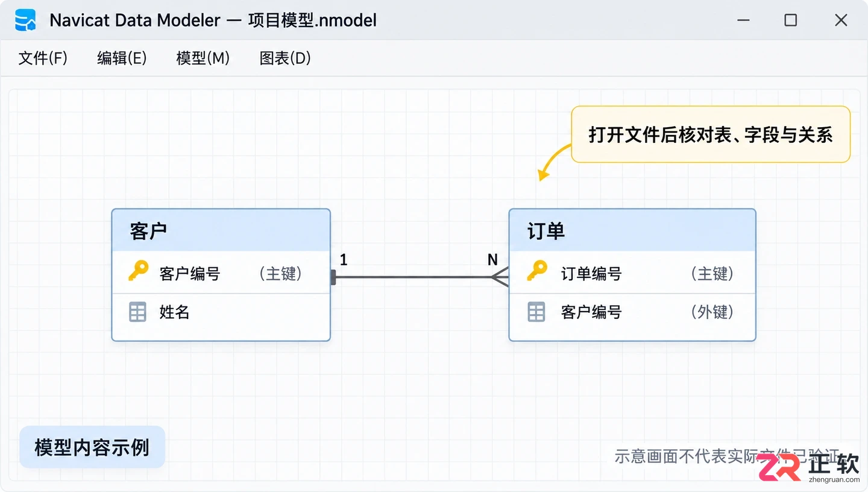Click the (主键) label beside 订单编号
This screenshot has height=492, width=868.
click(712, 274)
